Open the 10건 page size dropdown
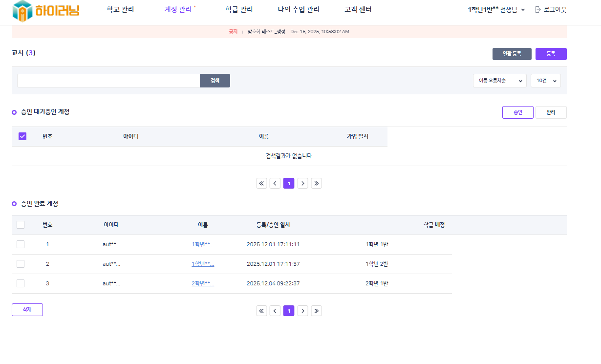601x364 pixels. [545, 81]
